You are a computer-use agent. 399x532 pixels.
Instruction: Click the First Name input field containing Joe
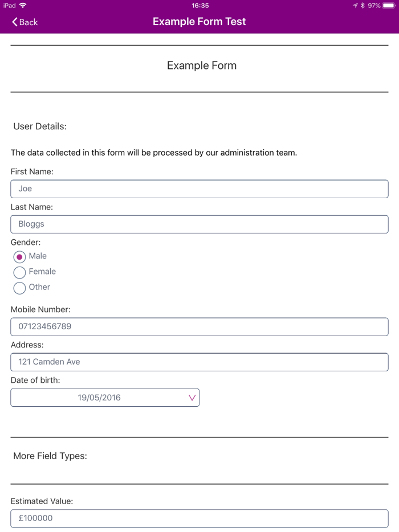[199, 189]
